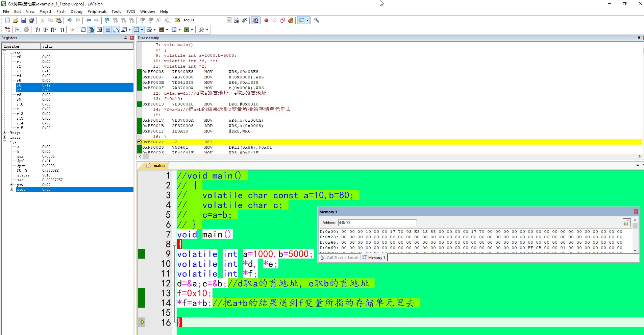Switch to the Call Stack + Locals tab

[x=340, y=258]
